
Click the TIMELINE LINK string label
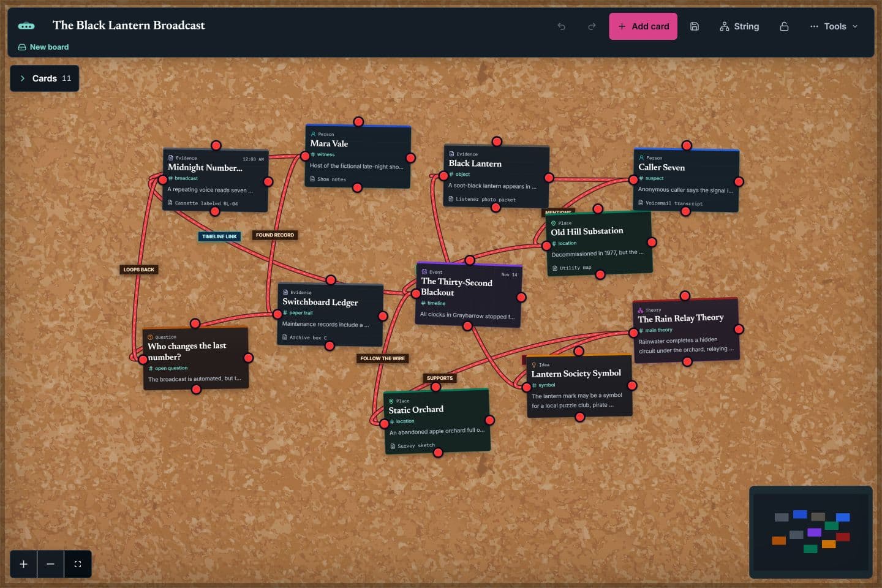pyautogui.click(x=219, y=236)
